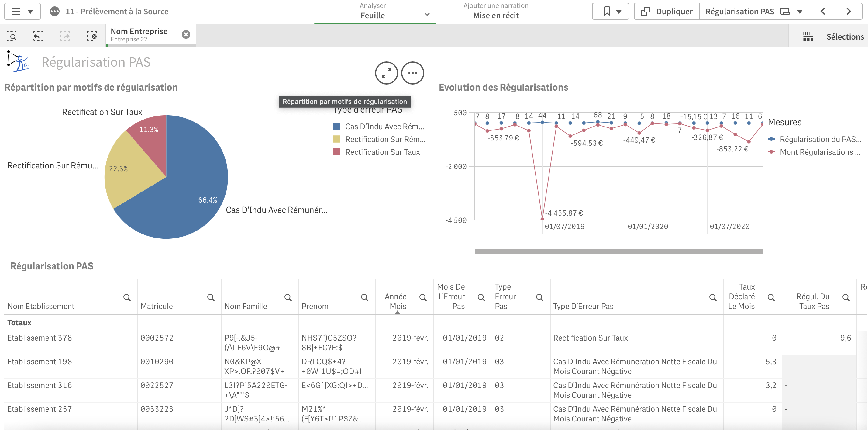Select blue Cas D'Indu legend swatch

(x=336, y=127)
